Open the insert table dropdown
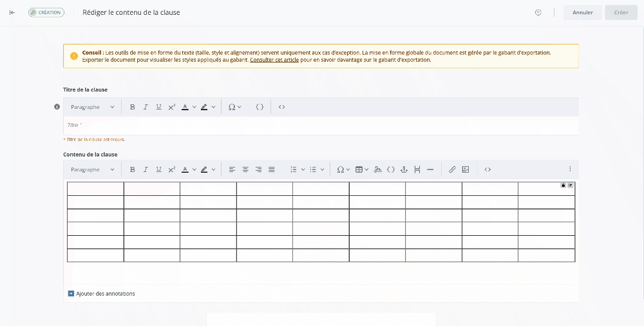 pos(362,169)
